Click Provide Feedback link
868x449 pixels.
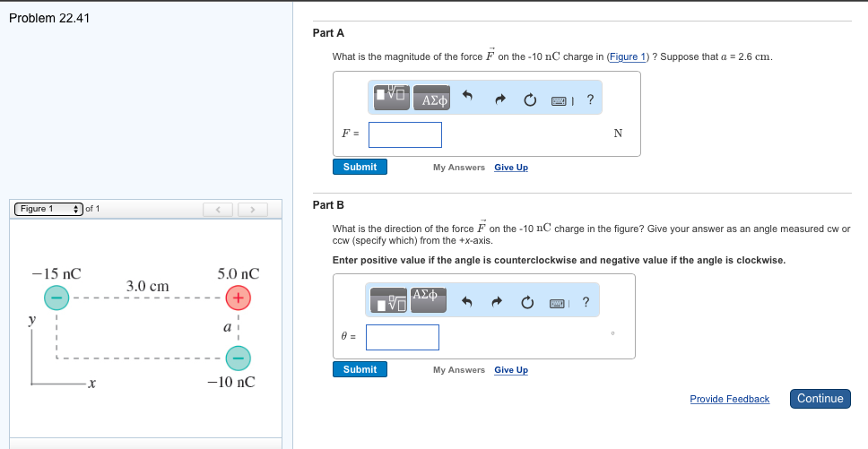(x=730, y=399)
